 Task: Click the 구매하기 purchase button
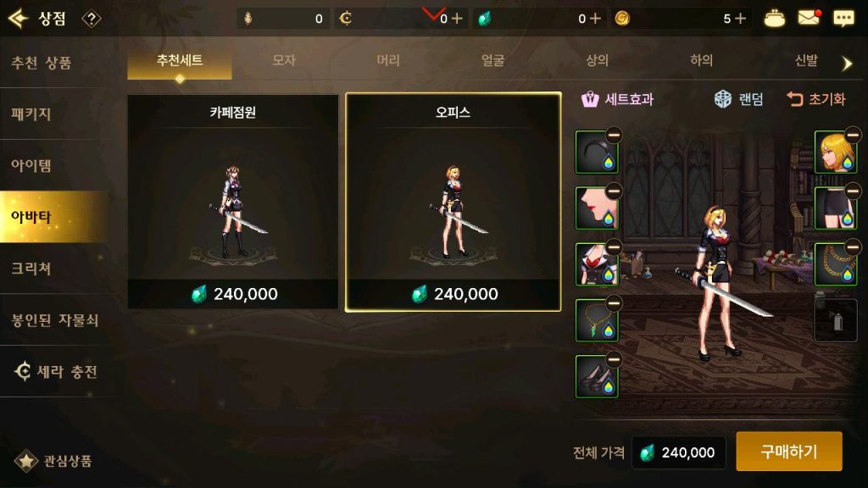[789, 452]
